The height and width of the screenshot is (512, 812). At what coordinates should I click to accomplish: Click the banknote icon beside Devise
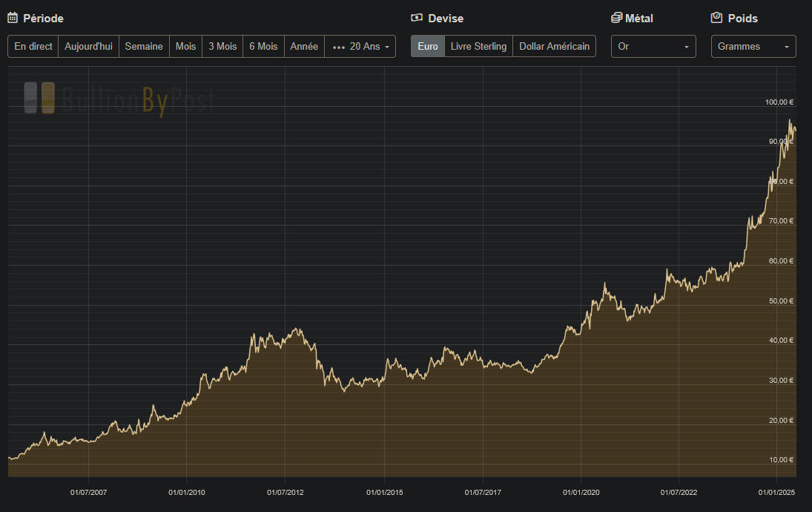point(417,18)
